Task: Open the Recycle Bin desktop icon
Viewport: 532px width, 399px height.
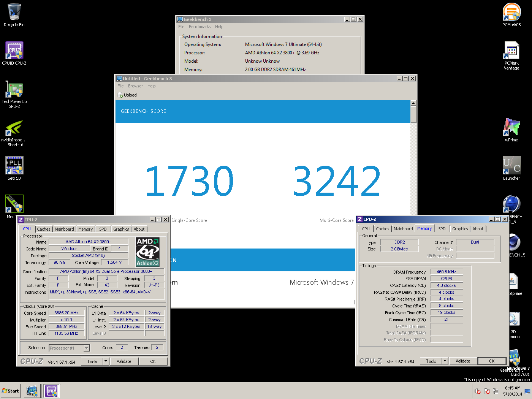Action: pyautogui.click(x=14, y=15)
